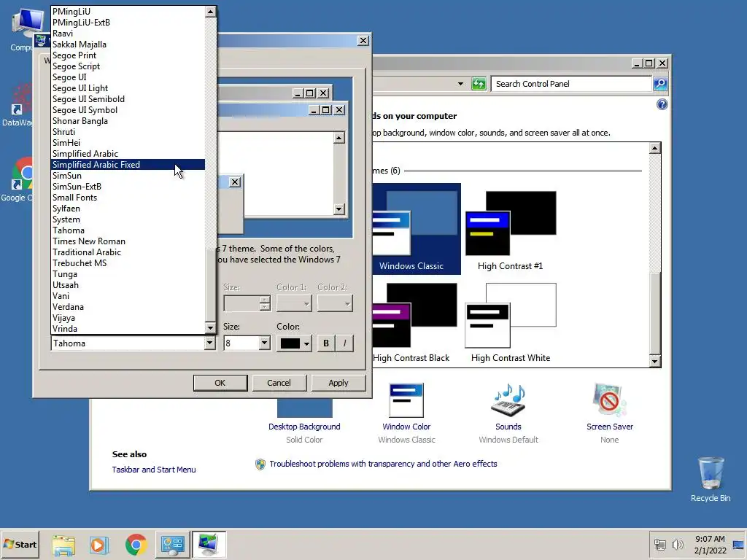Choose Small Fonts entry
The image size is (747, 560).
pyautogui.click(x=128, y=198)
